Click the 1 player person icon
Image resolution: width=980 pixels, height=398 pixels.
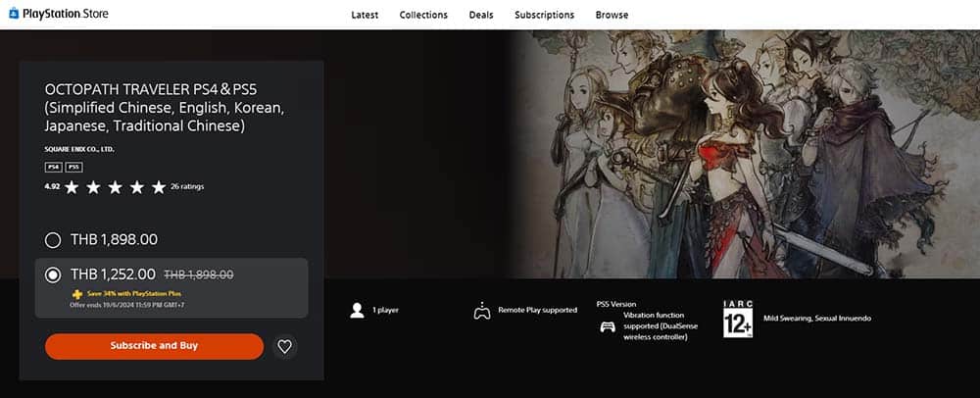(x=357, y=311)
